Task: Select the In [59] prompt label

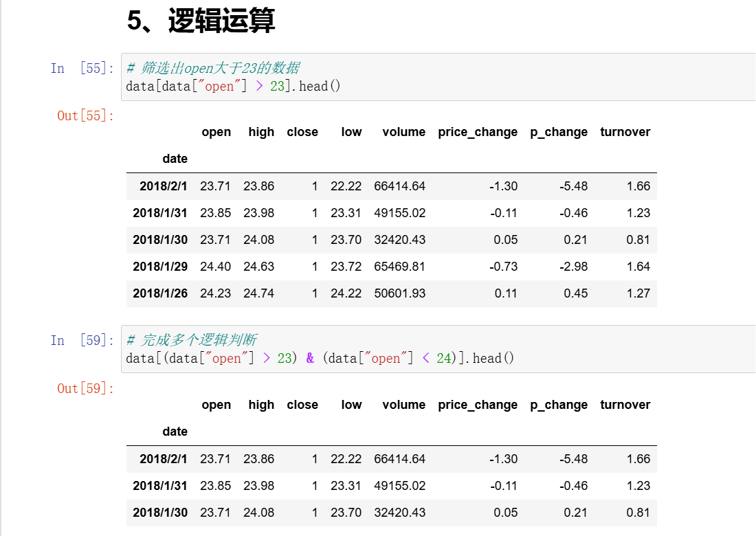Action: pos(82,340)
